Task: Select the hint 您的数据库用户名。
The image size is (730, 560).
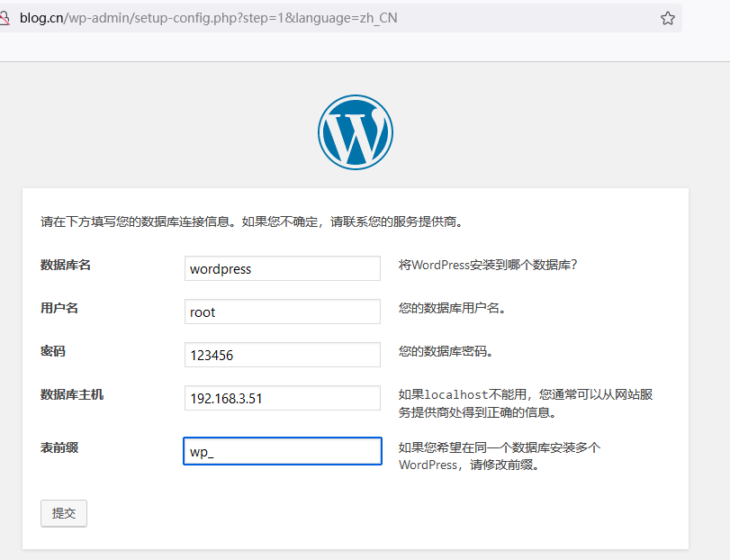Action: tap(453, 308)
